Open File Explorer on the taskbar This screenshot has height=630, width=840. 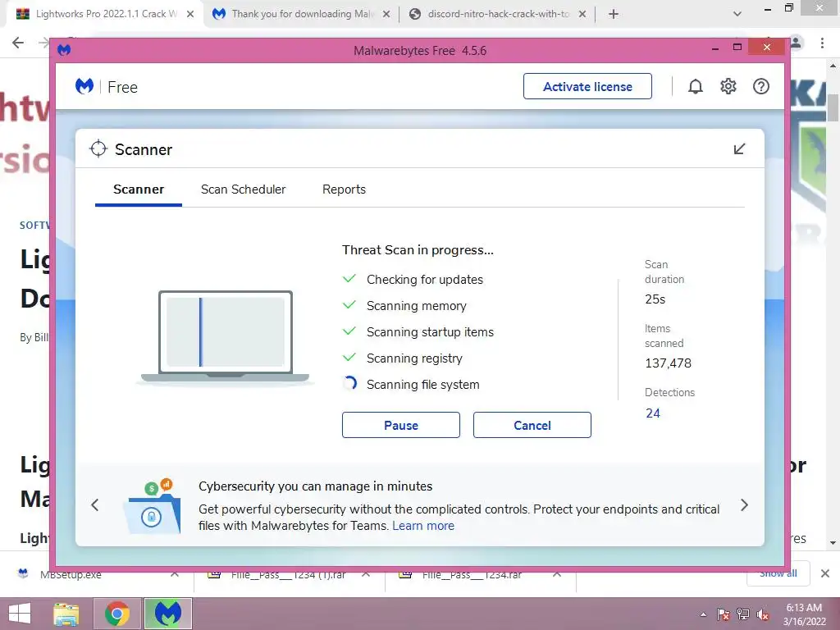[x=66, y=614]
